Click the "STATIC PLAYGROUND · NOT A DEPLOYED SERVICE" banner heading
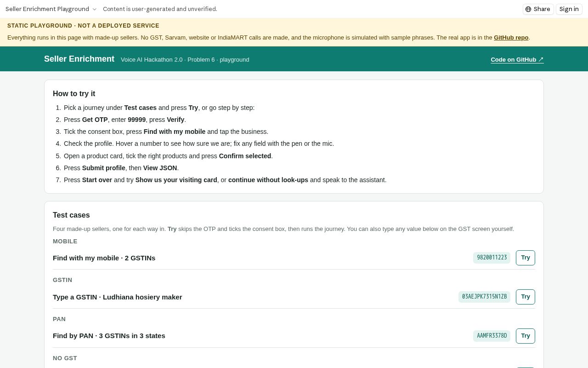Viewport: 588px width, 368px height. [x=83, y=26]
